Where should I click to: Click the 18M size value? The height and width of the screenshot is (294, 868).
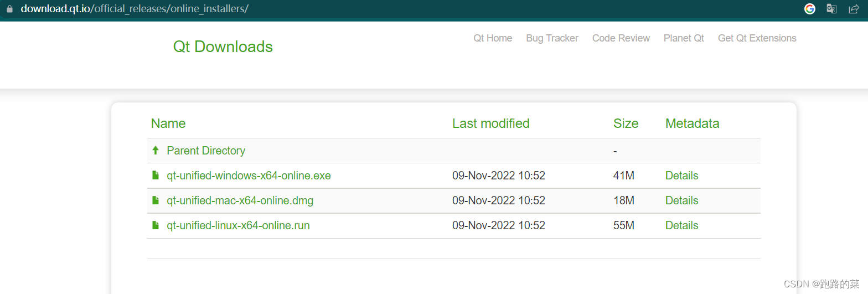click(624, 200)
